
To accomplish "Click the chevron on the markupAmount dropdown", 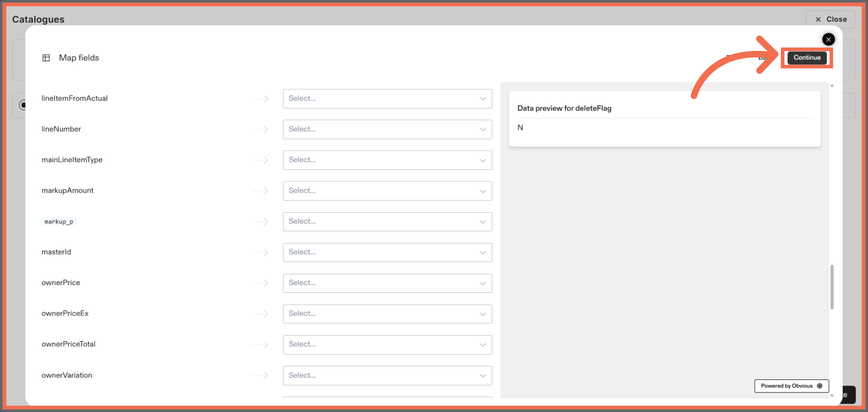I will [482, 191].
